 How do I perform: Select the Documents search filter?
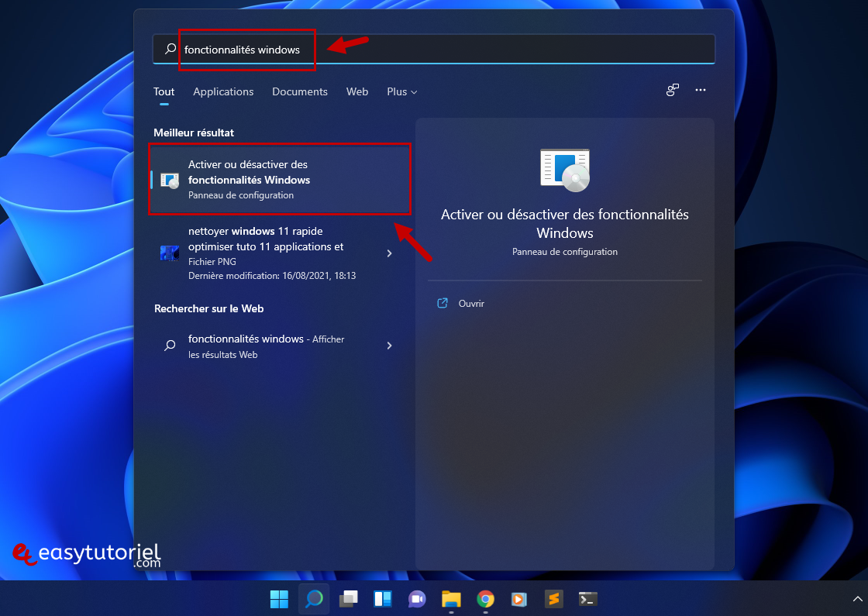(300, 91)
